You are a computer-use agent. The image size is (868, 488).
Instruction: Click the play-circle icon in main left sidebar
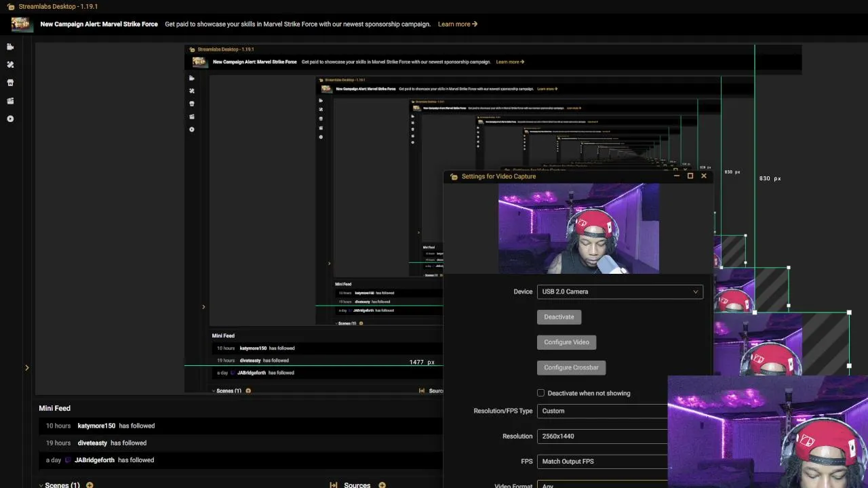pos(10,119)
